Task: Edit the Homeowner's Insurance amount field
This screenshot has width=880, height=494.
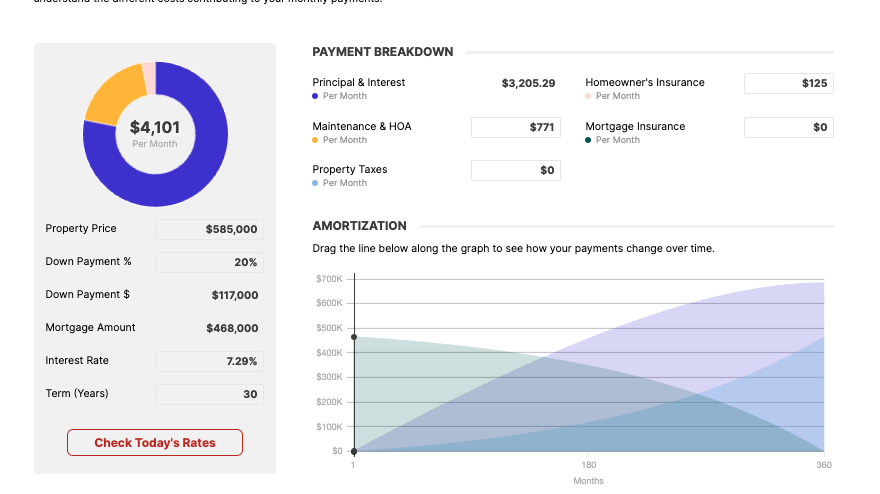Action: [x=789, y=83]
